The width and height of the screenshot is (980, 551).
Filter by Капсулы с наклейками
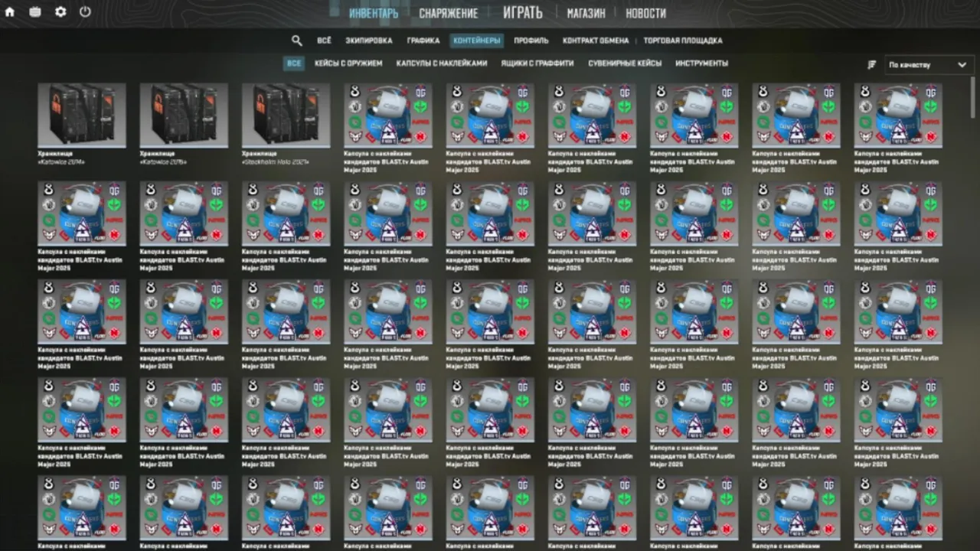(442, 64)
